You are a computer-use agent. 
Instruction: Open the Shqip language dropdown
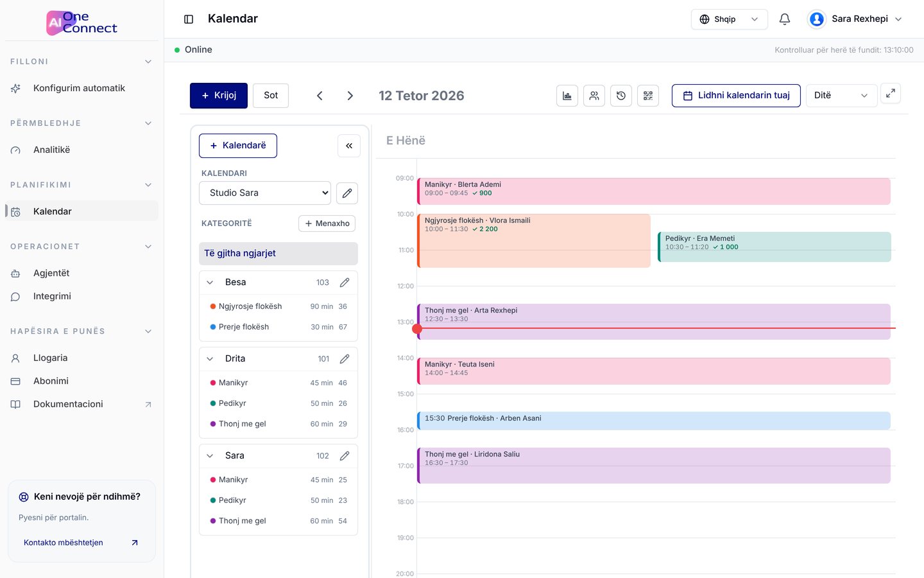pyautogui.click(x=730, y=19)
